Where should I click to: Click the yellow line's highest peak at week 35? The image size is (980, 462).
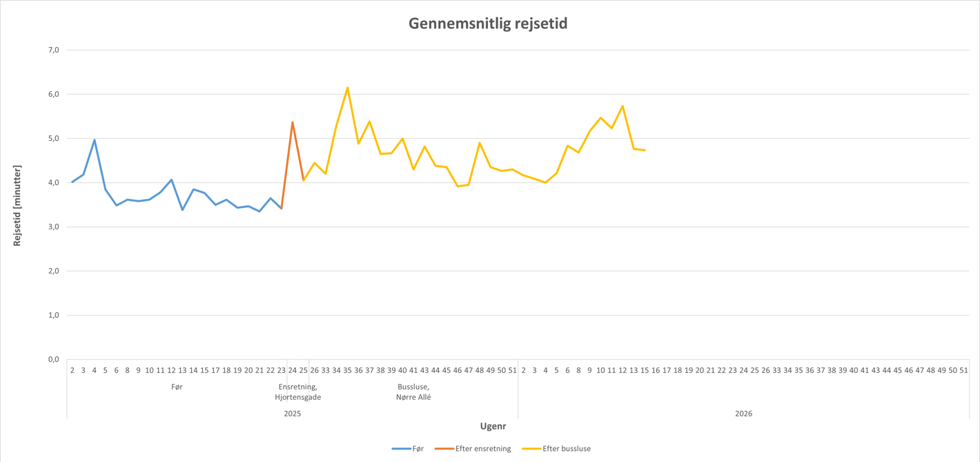pos(347,88)
